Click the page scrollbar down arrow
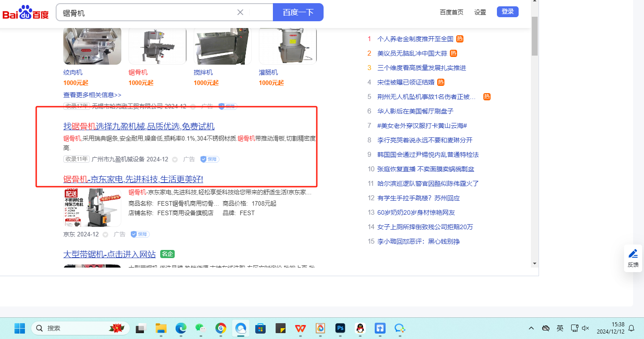This screenshot has height=339, width=644. point(534,264)
